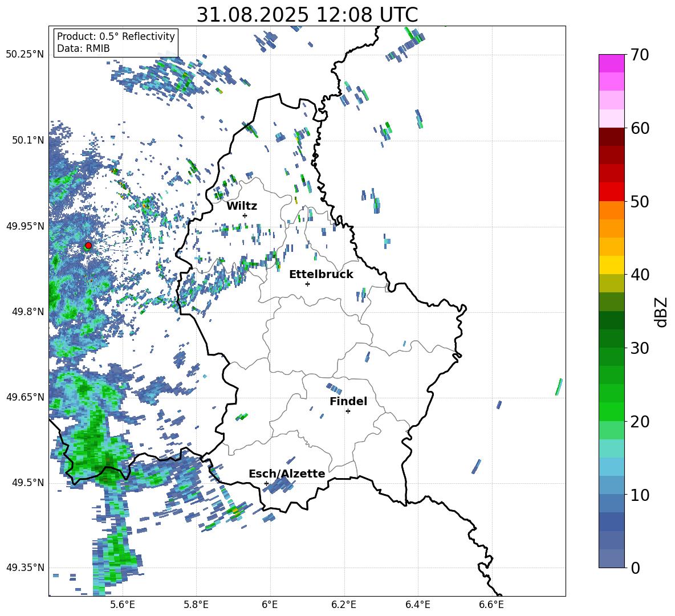The height and width of the screenshot is (616, 675).
Task: Click the 5.8°E longitude label
Action: coord(196,605)
